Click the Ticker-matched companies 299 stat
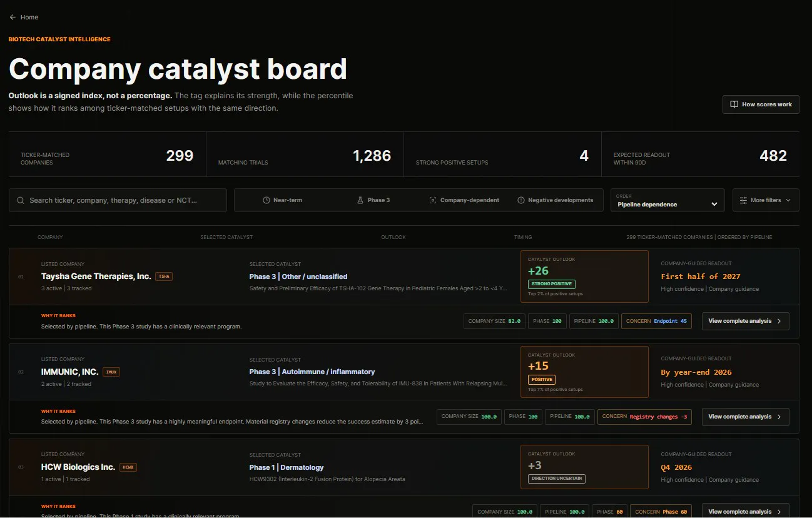This screenshot has width=812, height=518. click(x=108, y=155)
